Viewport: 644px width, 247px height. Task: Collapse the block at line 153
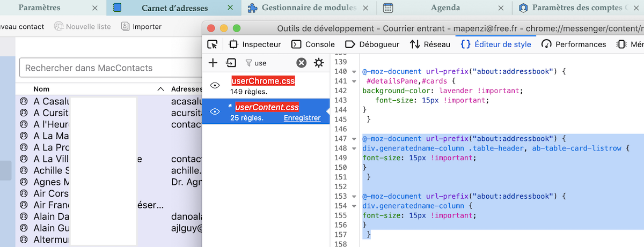click(354, 197)
